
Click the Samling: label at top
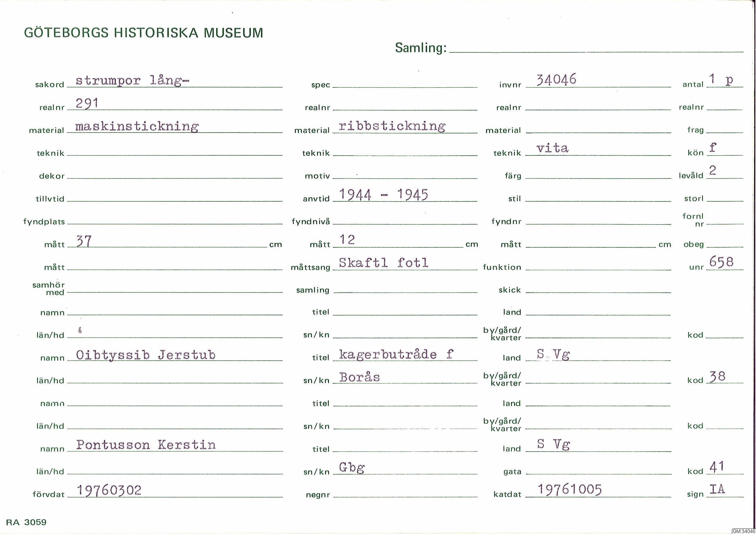click(x=421, y=48)
